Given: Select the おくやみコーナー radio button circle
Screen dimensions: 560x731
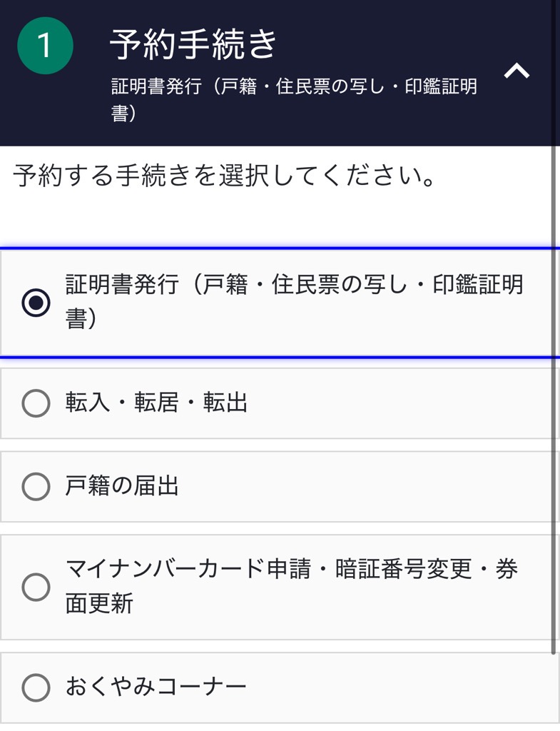Looking at the screenshot, I should coord(36,688).
